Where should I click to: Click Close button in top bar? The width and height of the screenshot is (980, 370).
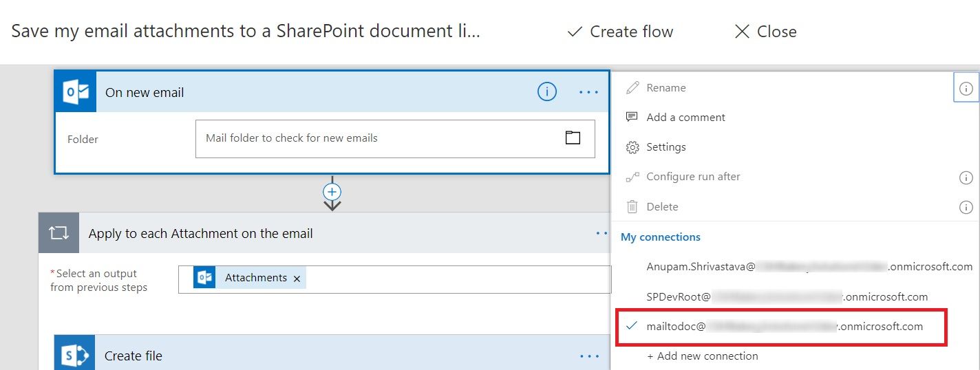click(765, 32)
